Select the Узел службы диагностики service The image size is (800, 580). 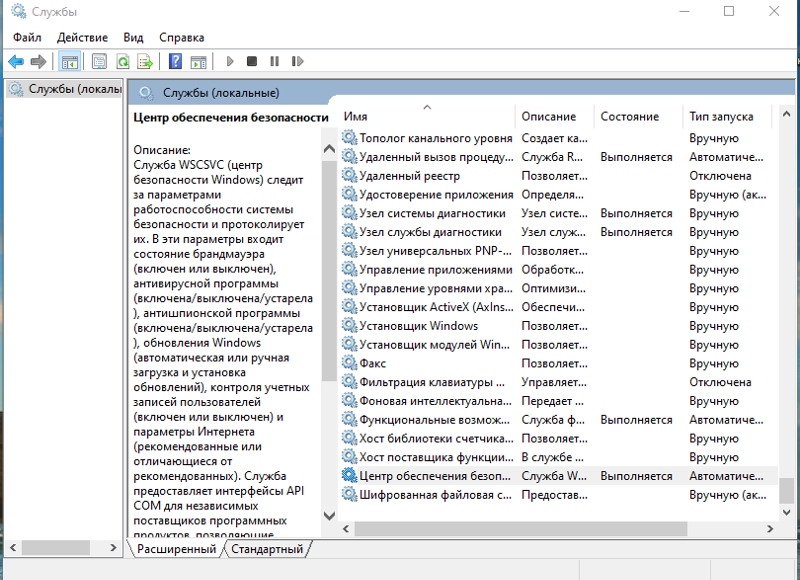pos(560,232)
